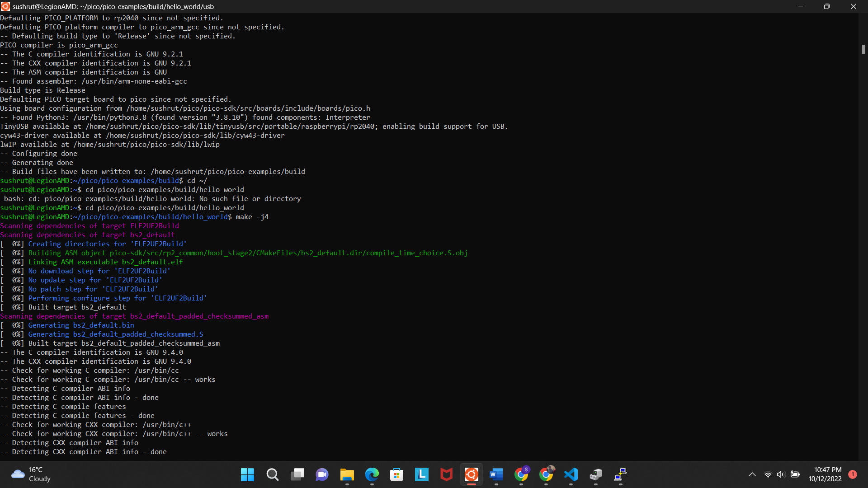Open Windows Search
The width and height of the screenshot is (868, 488).
(x=273, y=474)
